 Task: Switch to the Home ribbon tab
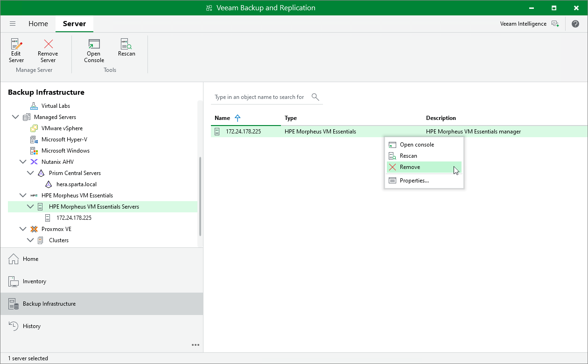[x=38, y=24]
